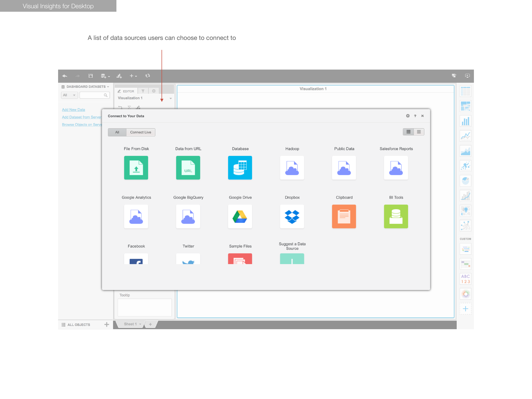Expand the plus insert dropdown in toolbar
This screenshot has width=532, height=399.
(x=133, y=76)
